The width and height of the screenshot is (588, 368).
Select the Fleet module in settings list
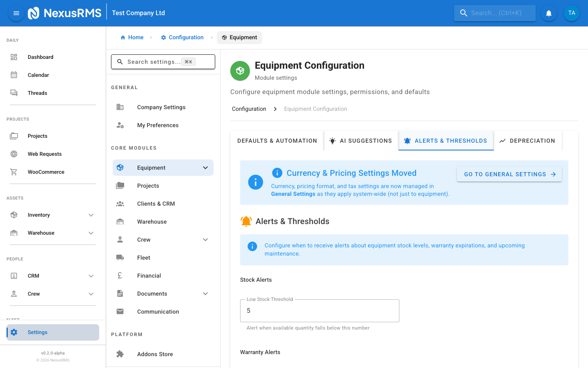143,257
